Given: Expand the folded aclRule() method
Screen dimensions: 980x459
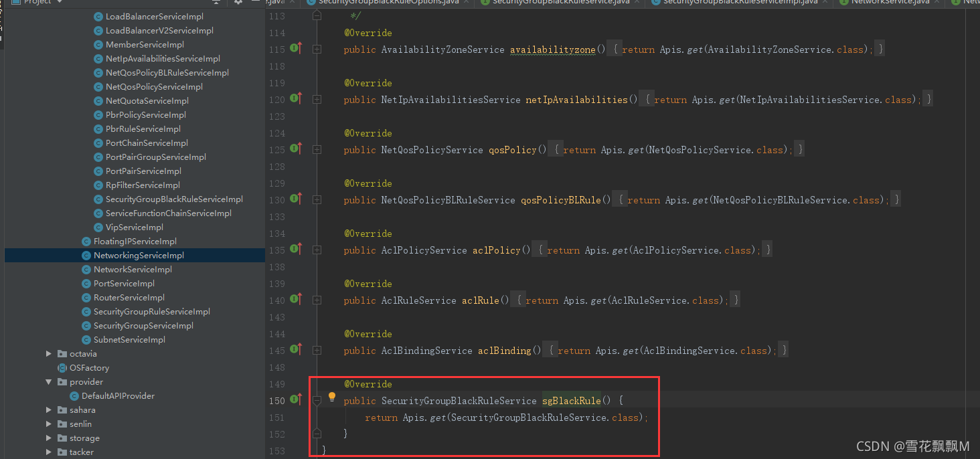Looking at the screenshot, I should coord(317,300).
